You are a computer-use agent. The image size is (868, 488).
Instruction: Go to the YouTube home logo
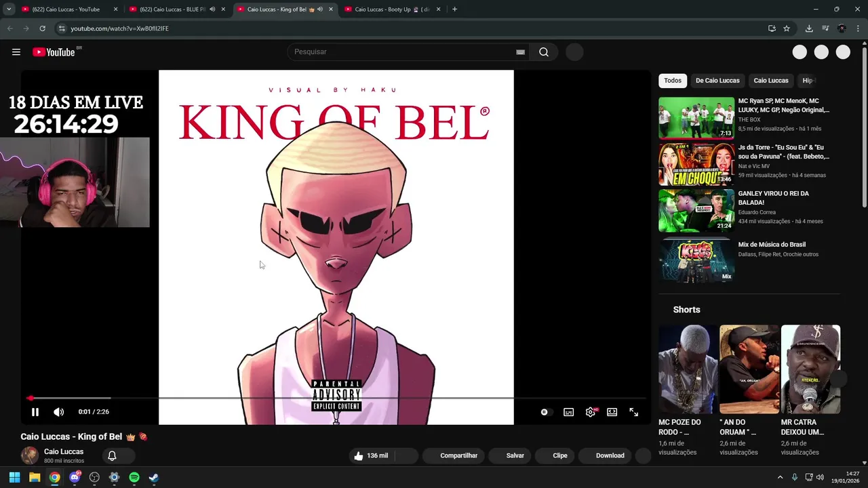[x=54, y=52]
